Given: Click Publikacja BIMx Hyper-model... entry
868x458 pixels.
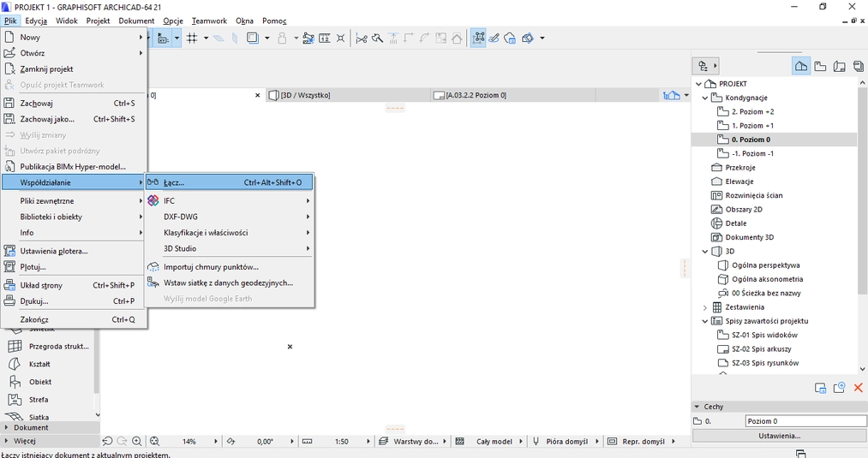Looking at the screenshot, I should (x=74, y=166).
